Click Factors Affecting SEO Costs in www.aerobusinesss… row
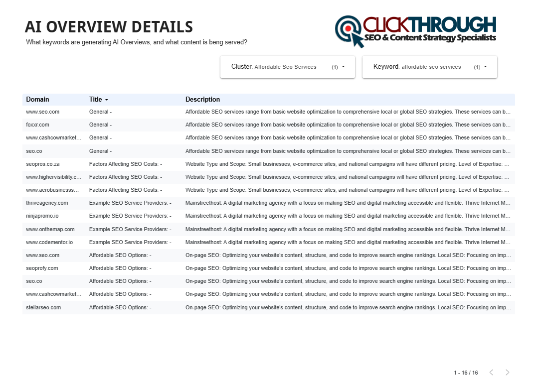This screenshot has height=392, width=535. click(126, 190)
